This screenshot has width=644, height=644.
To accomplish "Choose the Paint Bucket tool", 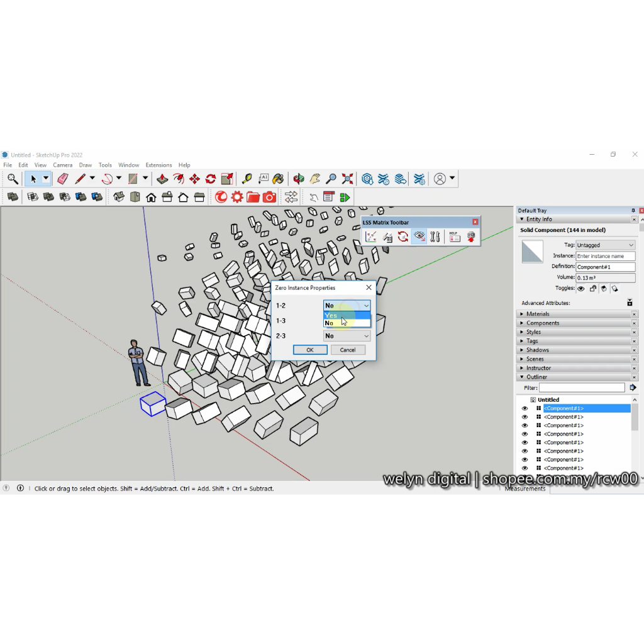I will [278, 179].
